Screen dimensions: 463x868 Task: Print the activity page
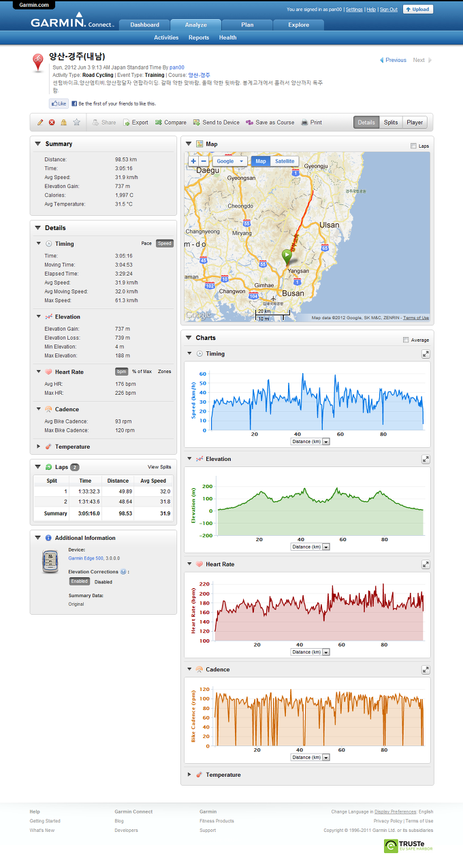pyautogui.click(x=312, y=123)
